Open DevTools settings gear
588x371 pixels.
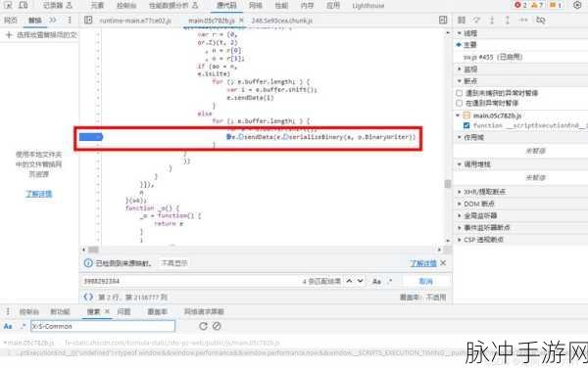(577, 5)
